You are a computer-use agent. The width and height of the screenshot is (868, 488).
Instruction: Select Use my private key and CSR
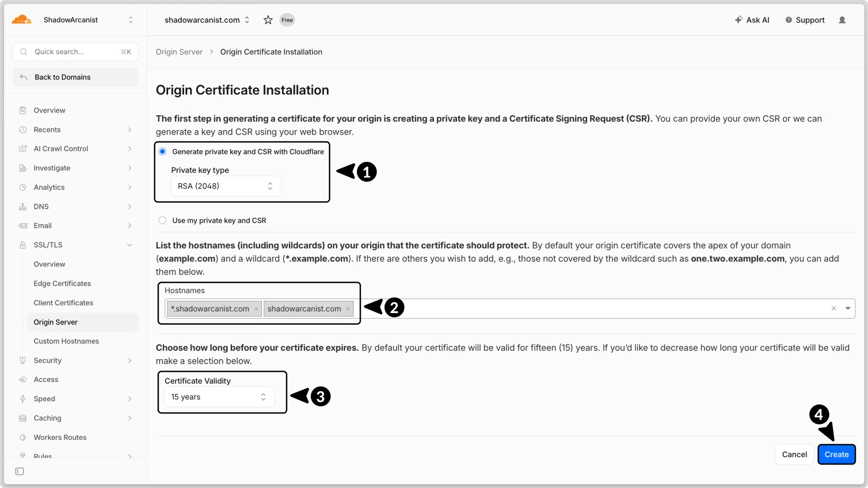[162, 221]
